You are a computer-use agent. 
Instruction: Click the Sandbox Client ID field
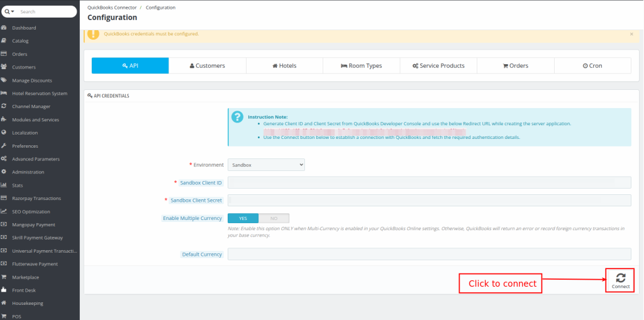tap(429, 182)
